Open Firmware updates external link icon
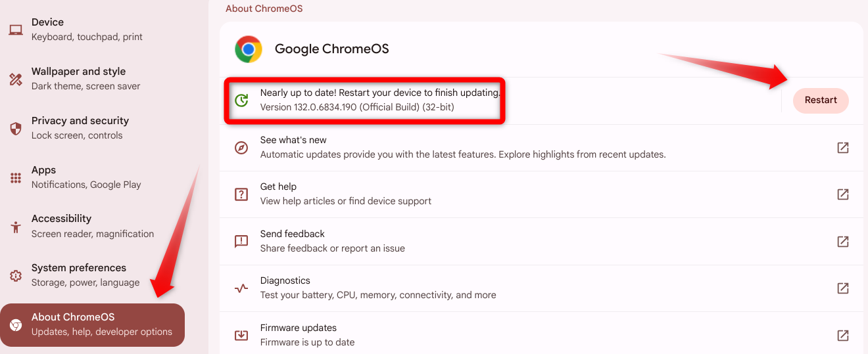 click(x=842, y=335)
